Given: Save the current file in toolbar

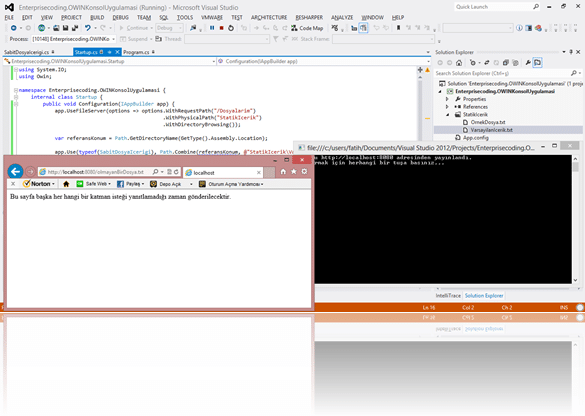Looking at the screenshot, I should tap(65, 28).
